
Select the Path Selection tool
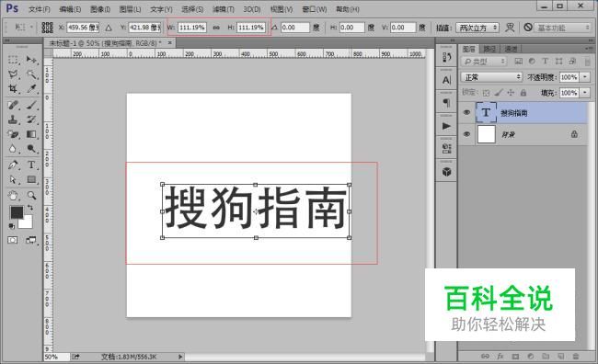pyautogui.click(x=13, y=179)
